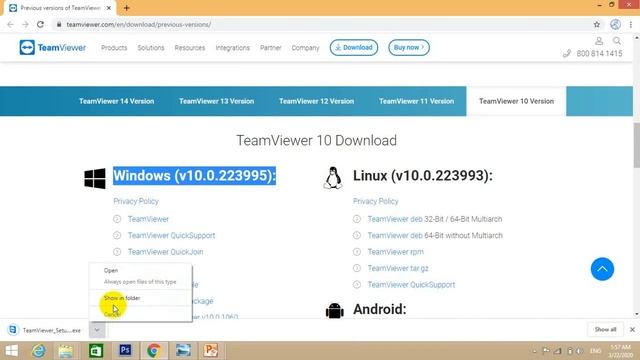Click the Linux penguin icon
The image size is (640, 360).
[x=333, y=178]
